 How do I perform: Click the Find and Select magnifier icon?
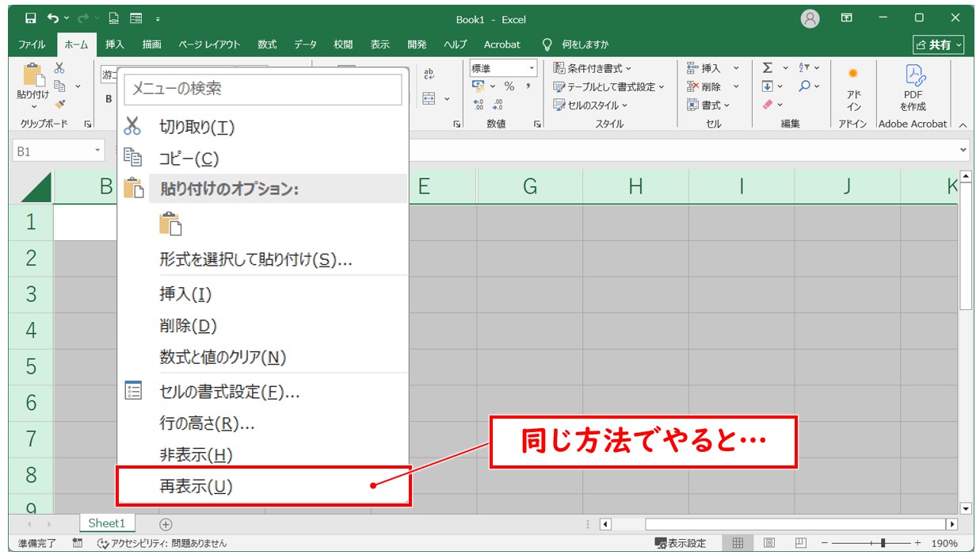click(x=804, y=86)
